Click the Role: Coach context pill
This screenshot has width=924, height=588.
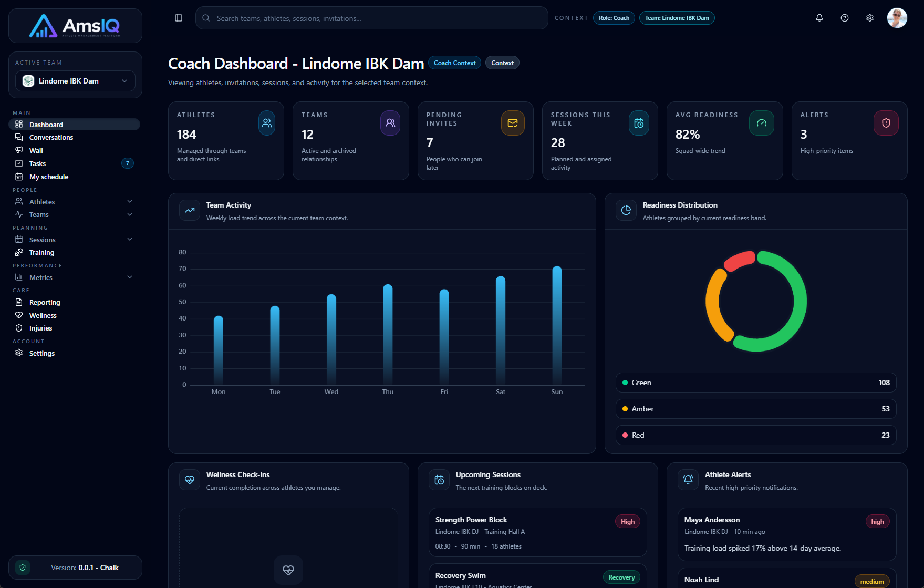pyautogui.click(x=614, y=18)
